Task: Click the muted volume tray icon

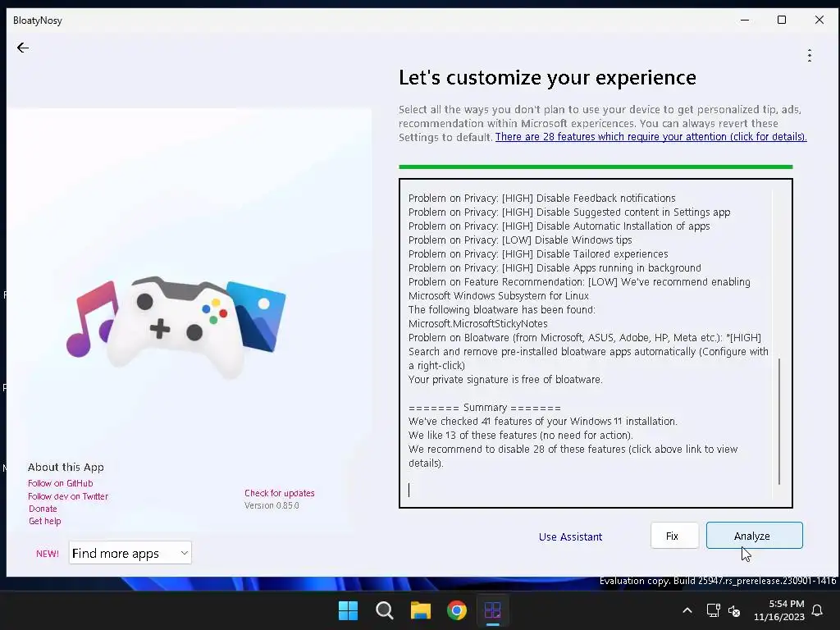Action: tap(734, 610)
